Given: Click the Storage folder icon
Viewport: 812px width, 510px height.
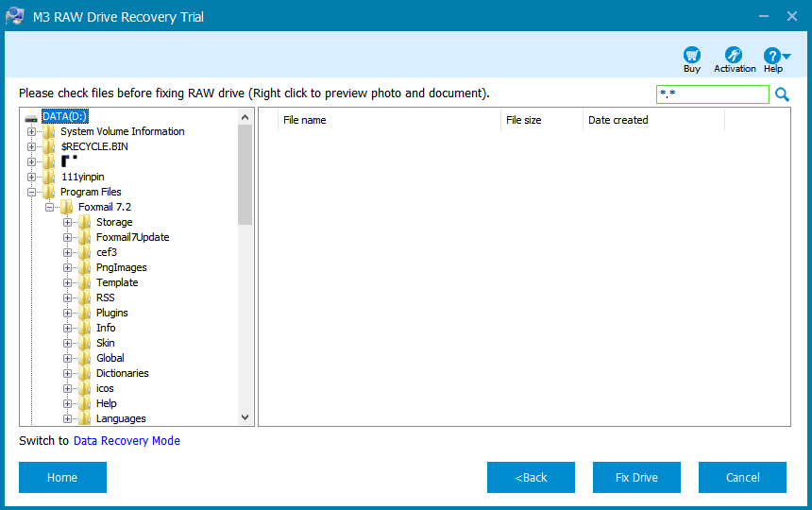Looking at the screenshot, I should (x=85, y=222).
